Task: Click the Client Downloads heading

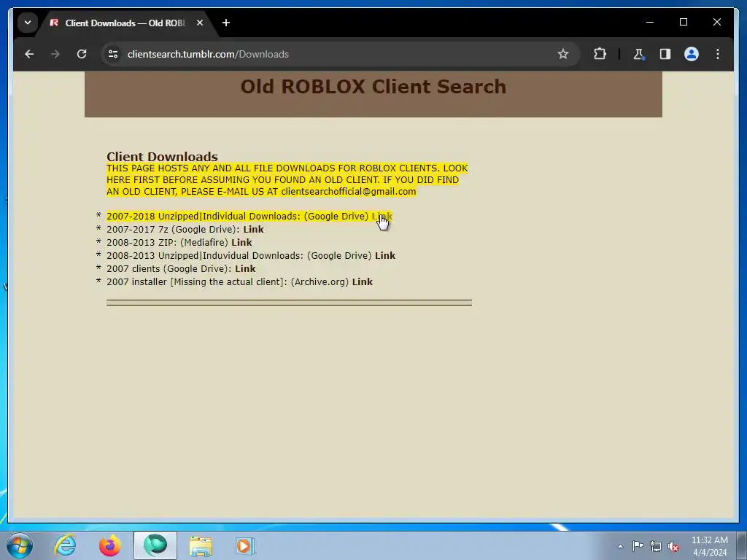Action: [x=162, y=157]
